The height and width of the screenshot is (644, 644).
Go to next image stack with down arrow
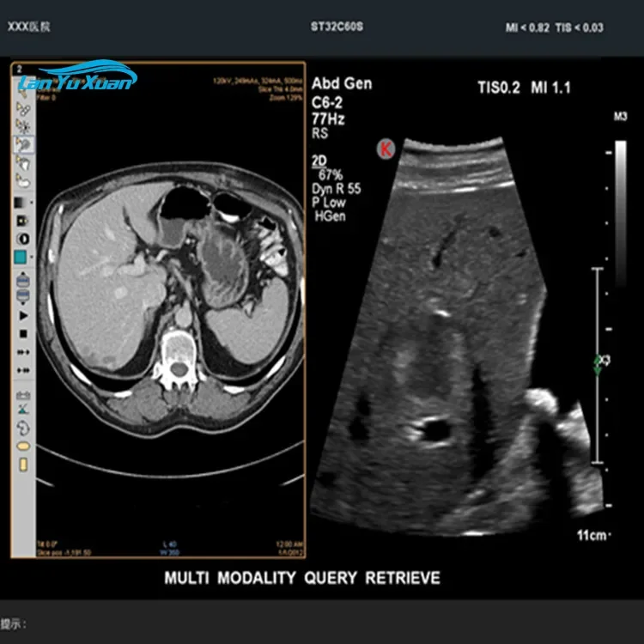point(23,296)
